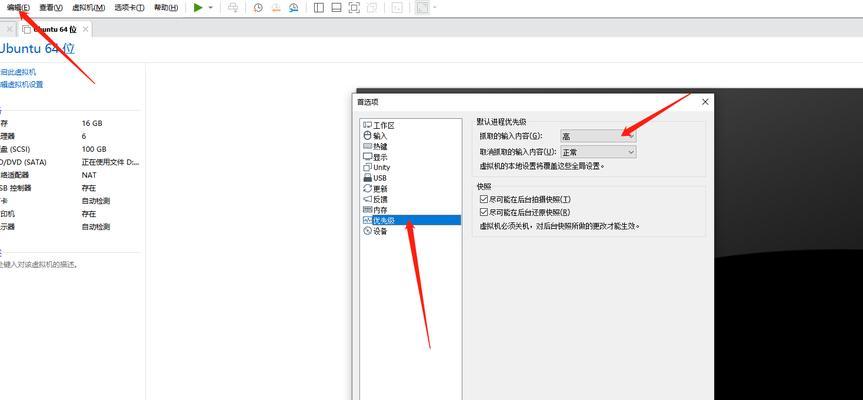
Task: Toggle 尽可能在后台还原快照 checkbox
Action: [x=484, y=212]
